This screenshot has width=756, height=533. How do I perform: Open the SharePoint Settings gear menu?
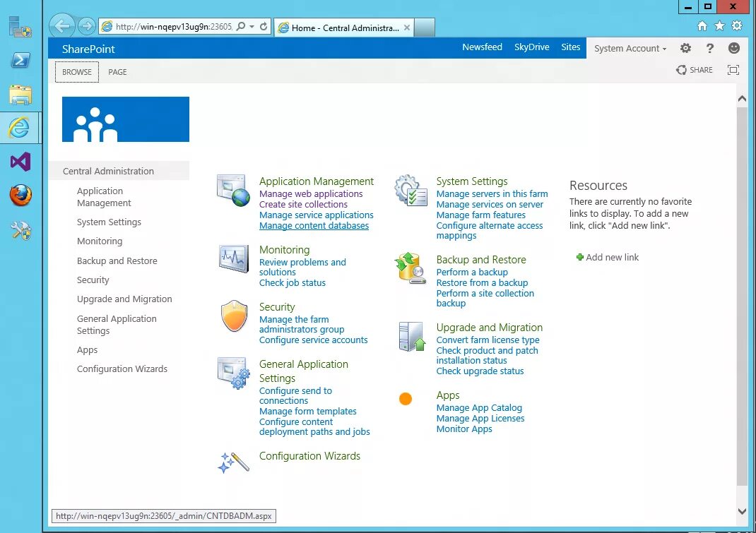point(685,48)
